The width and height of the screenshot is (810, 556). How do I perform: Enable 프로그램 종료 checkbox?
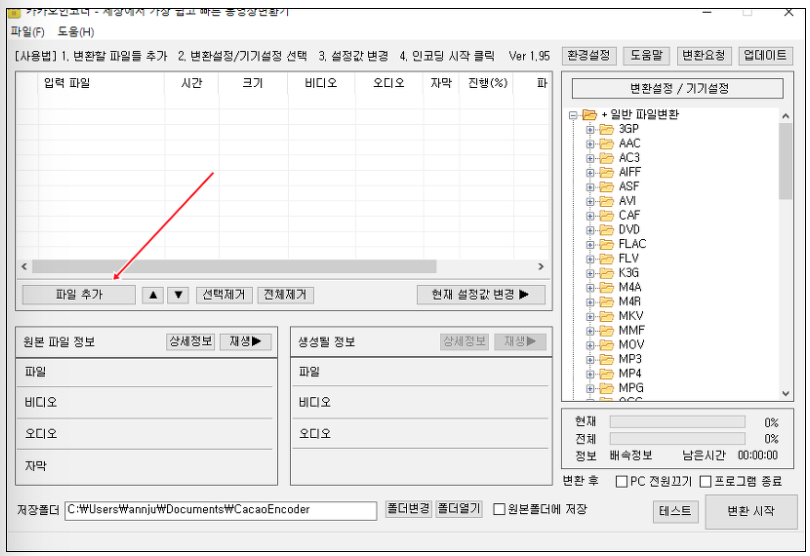click(x=705, y=482)
